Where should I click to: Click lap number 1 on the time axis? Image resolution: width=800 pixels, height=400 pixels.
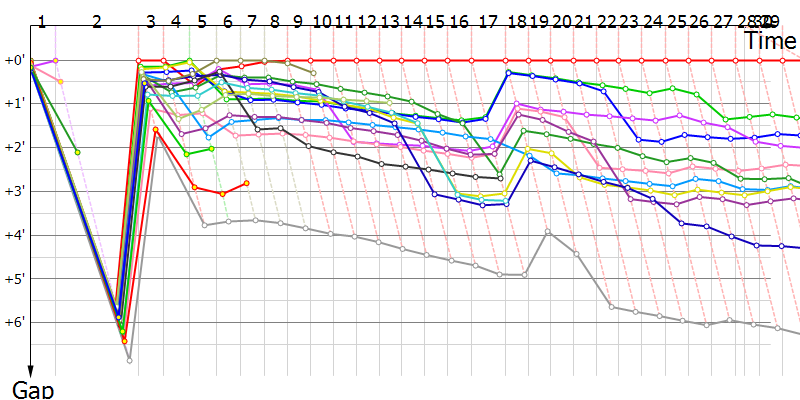click(41, 21)
